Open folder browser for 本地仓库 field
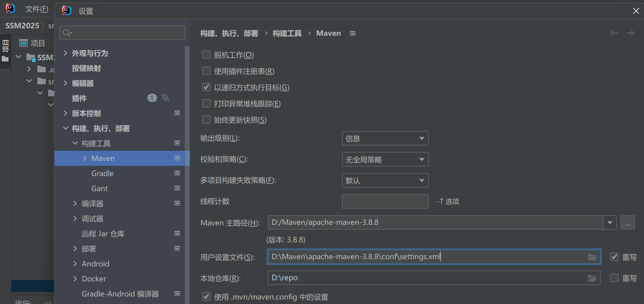The width and height of the screenshot is (644, 304). pyautogui.click(x=592, y=278)
